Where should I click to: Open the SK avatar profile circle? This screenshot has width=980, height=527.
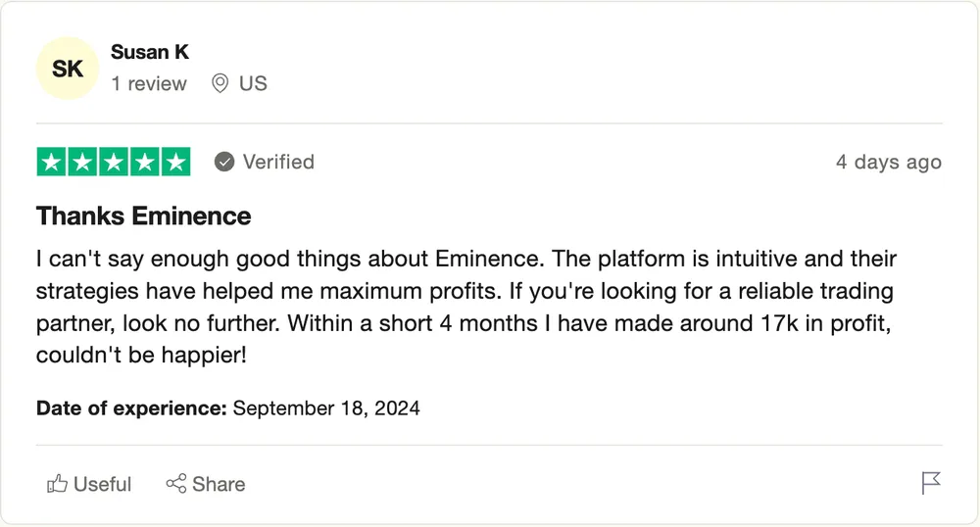click(68, 69)
